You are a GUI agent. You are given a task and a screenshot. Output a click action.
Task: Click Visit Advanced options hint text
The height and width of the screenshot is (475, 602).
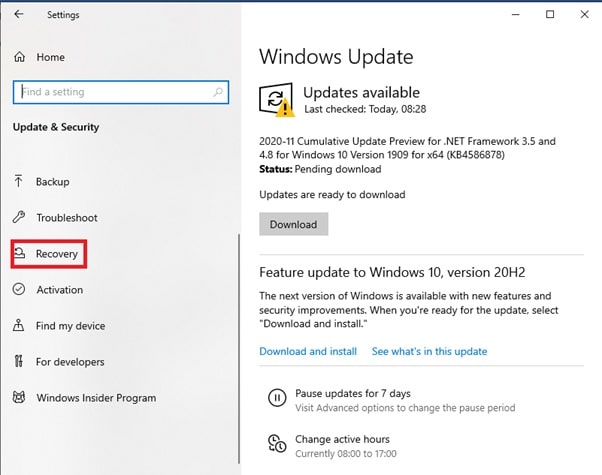click(x=405, y=408)
